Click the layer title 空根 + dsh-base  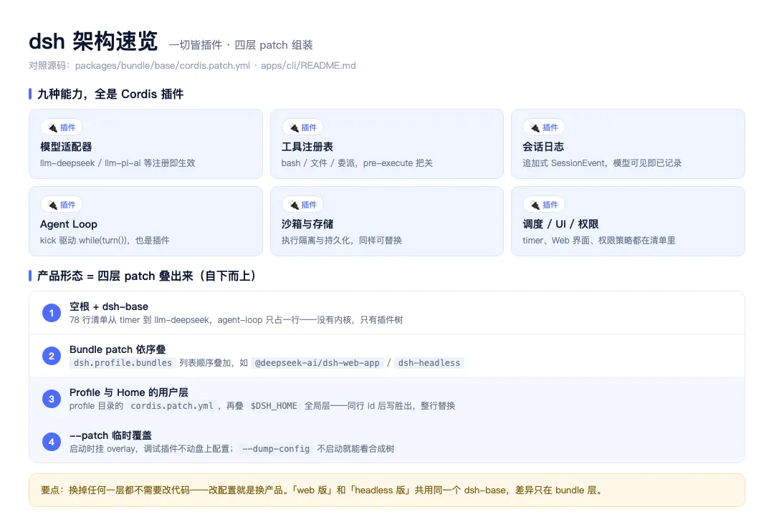click(x=109, y=306)
